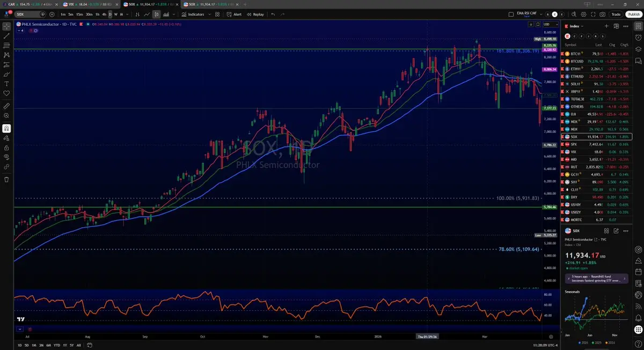Open a new browser tab
The height and width of the screenshot is (350, 644).
245,4
